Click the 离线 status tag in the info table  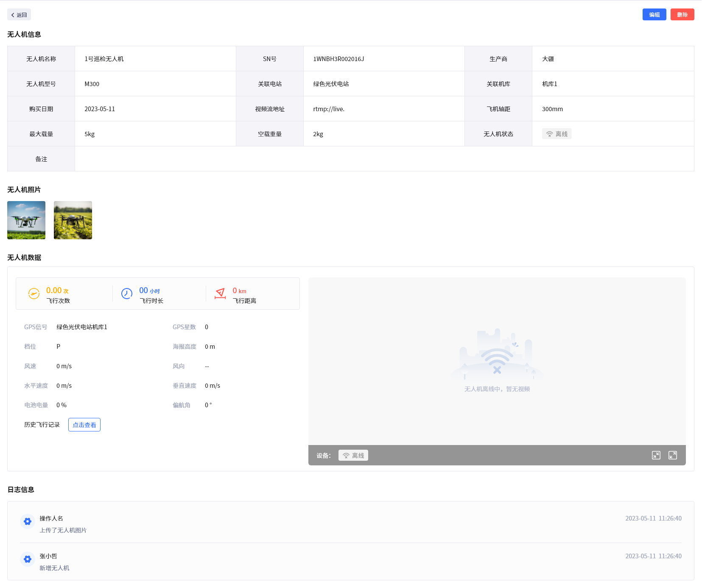pos(557,134)
